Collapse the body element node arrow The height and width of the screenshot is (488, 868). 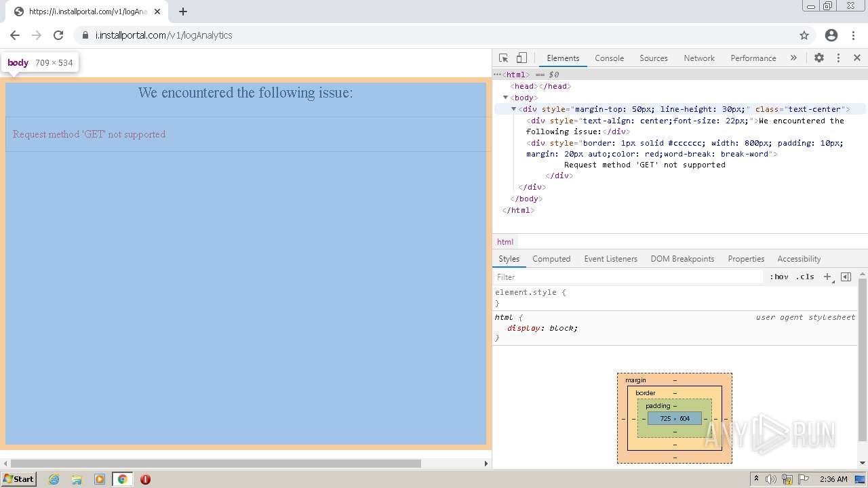point(505,98)
